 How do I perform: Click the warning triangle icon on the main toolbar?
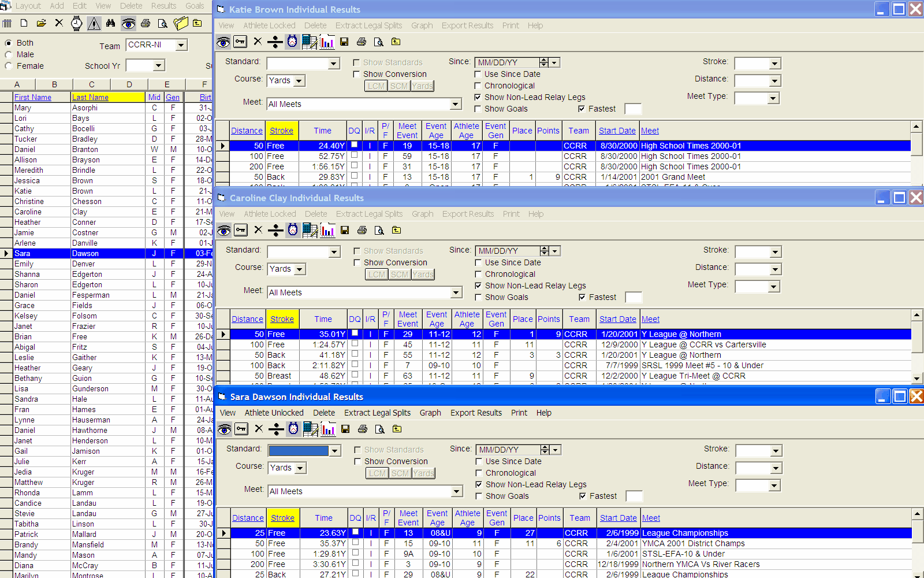coord(94,23)
